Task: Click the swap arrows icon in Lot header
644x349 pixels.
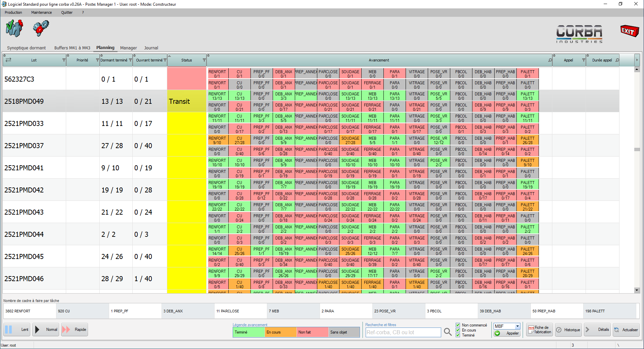Action: coord(8,60)
